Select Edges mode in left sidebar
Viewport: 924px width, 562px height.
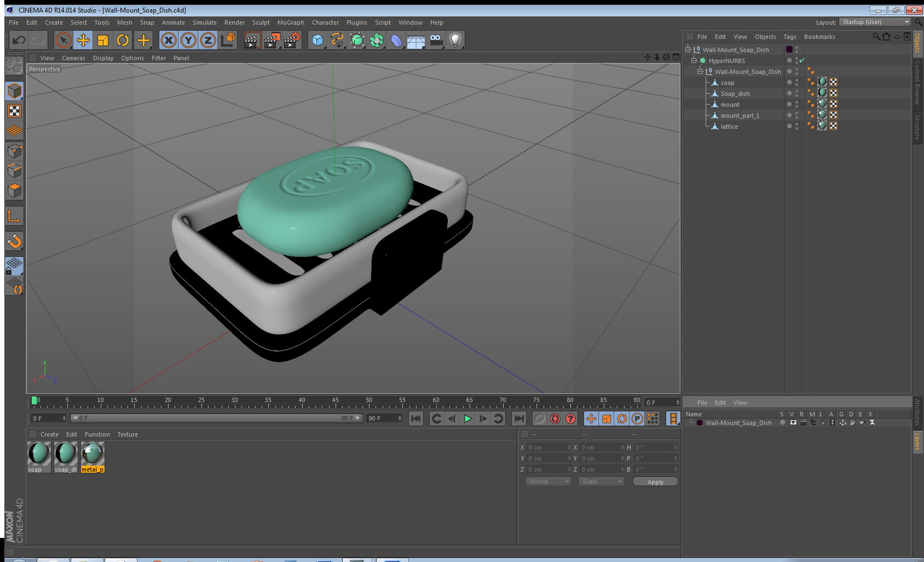[14, 170]
